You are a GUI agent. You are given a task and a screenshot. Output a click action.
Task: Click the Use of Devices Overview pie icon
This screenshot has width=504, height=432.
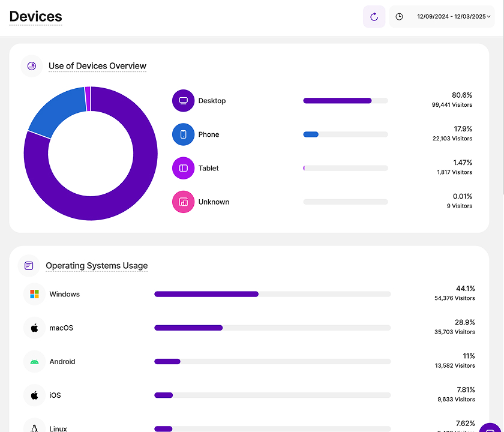click(x=32, y=66)
